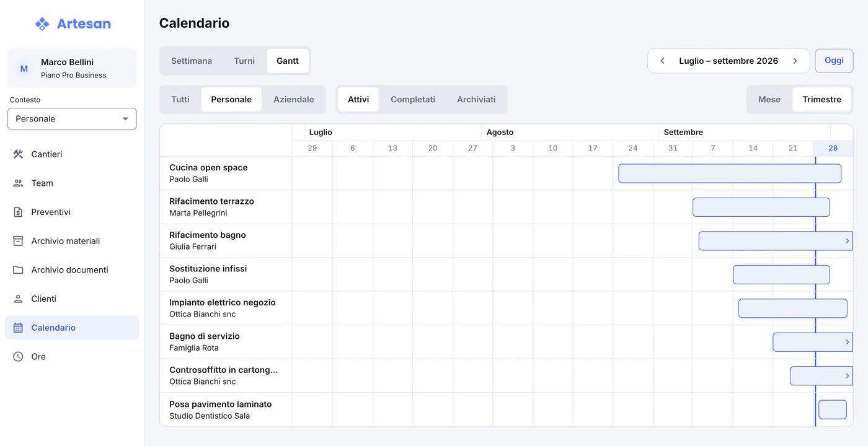Show Completati projects

coord(413,99)
